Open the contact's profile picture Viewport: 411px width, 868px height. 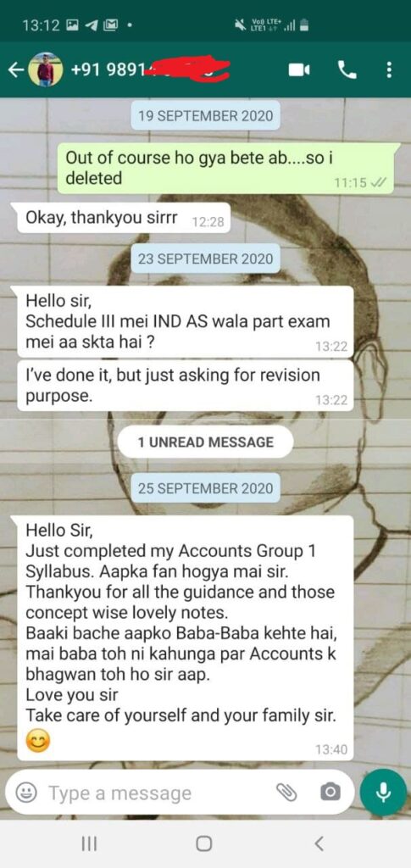click(x=46, y=70)
